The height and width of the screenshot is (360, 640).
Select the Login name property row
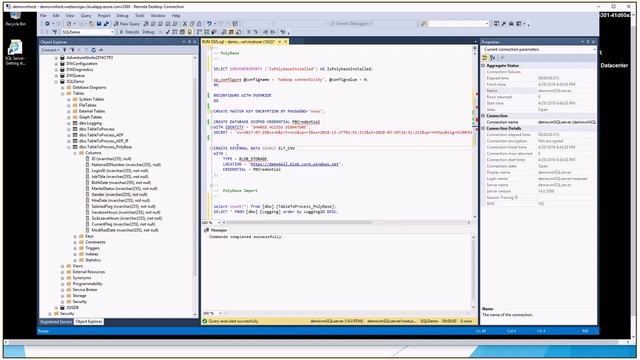[x=539, y=179]
